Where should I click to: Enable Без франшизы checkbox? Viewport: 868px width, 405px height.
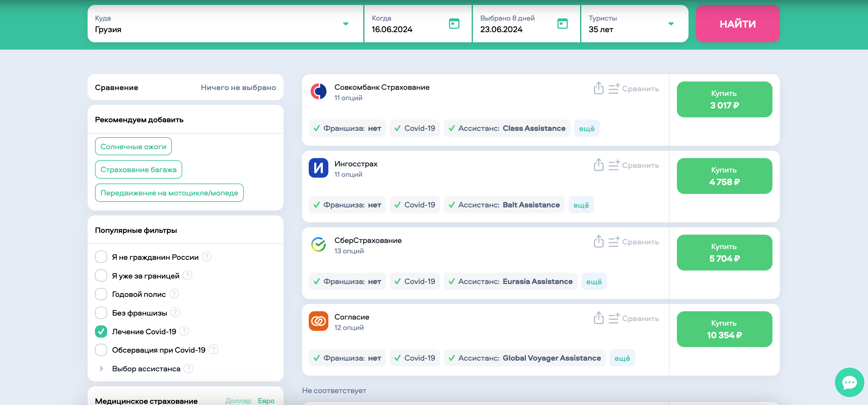101,313
